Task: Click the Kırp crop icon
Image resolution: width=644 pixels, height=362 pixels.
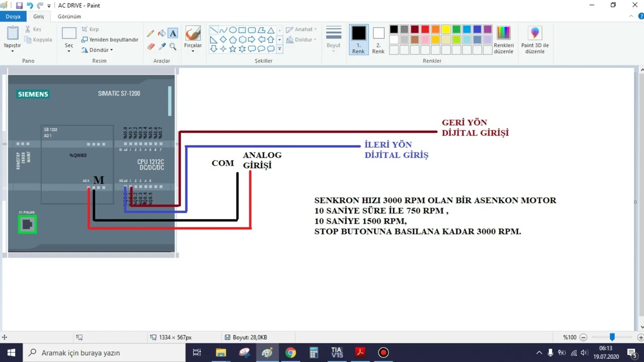Action: pyautogui.click(x=85, y=29)
